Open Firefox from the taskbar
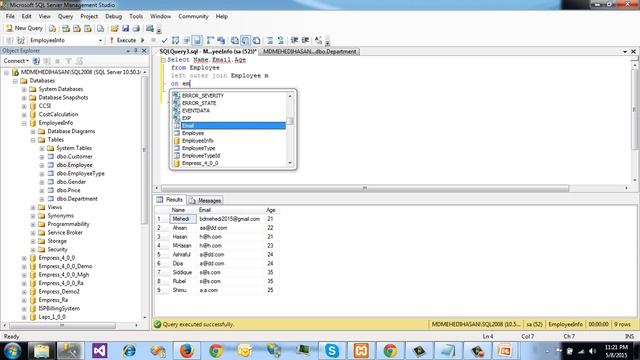This screenshot has height=360, width=640. point(187,351)
